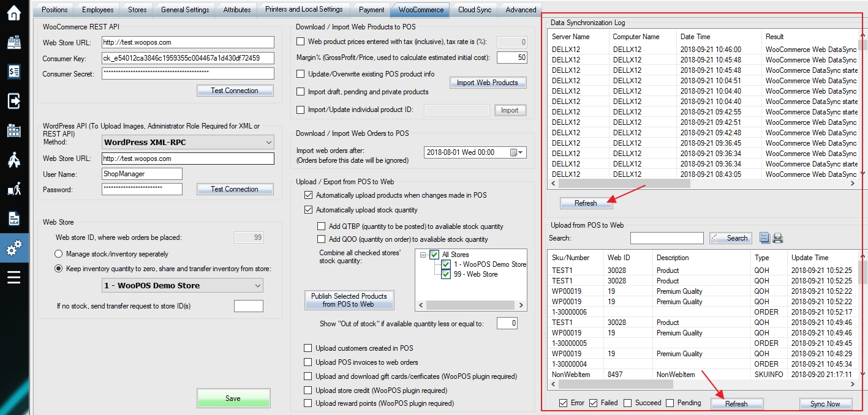The width and height of the screenshot is (868, 415).
Task: Click Test Connection beside WordPress Password
Action: 235,189
